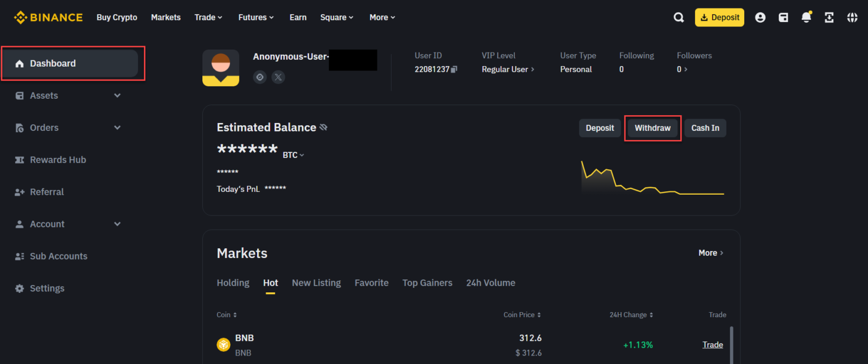868x364 pixels.
Task: Change language via the globe icon
Action: click(852, 17)
